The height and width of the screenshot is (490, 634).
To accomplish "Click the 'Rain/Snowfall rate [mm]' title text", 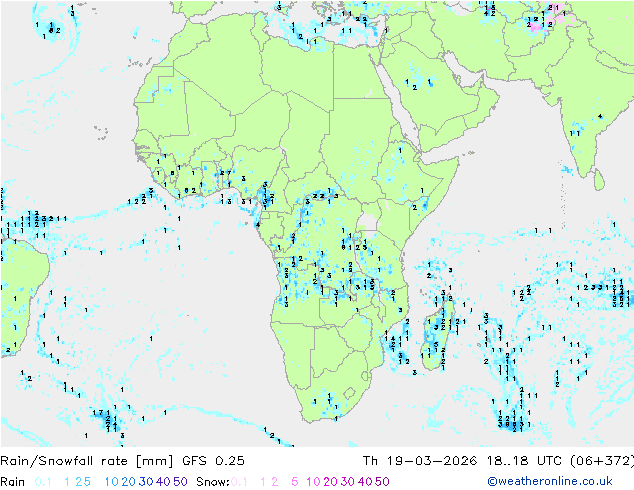I will coord(87,461).
